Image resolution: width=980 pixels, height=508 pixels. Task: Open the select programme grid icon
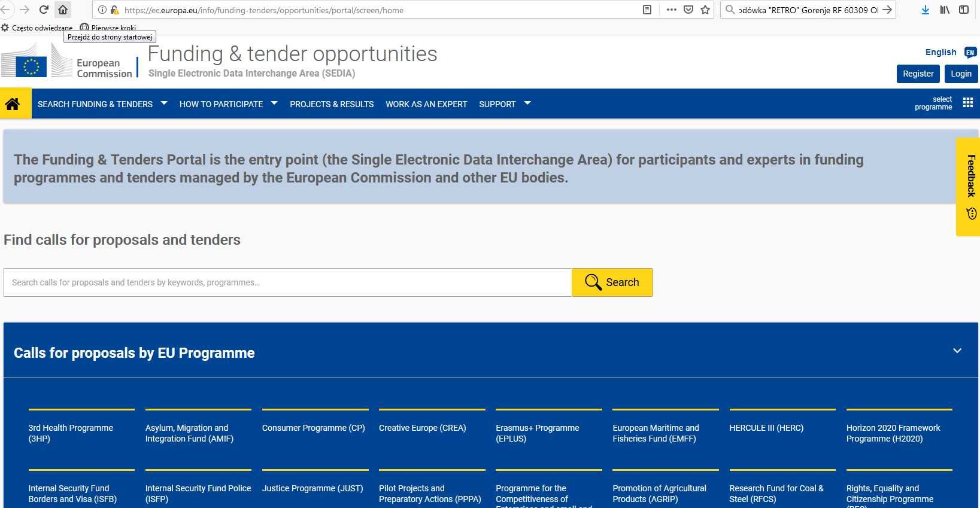click(x=967, y=103)
